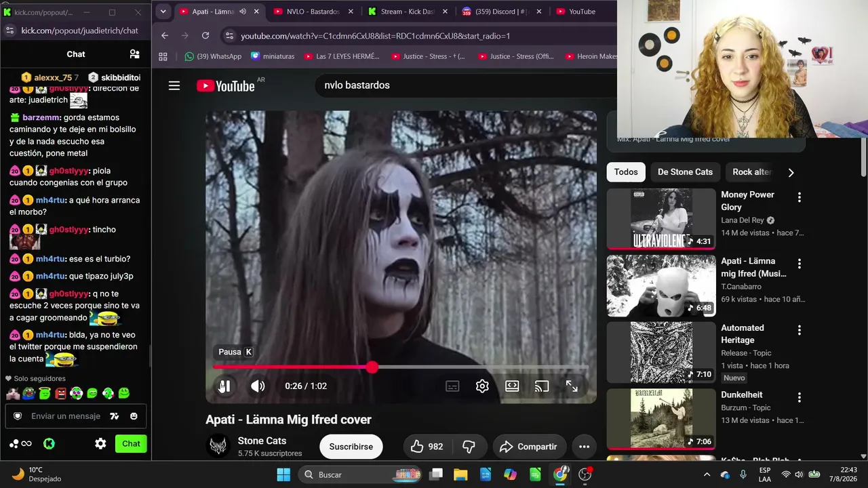Seek using the red video progress bar

pos(401,367)
